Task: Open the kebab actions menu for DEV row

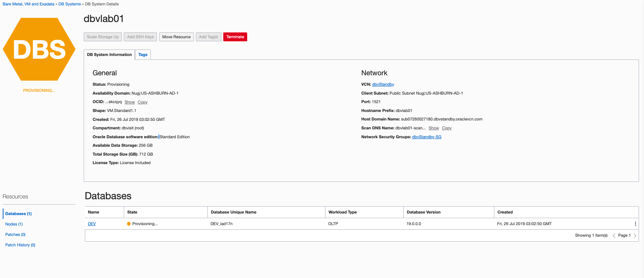Action: pos(635,224)
